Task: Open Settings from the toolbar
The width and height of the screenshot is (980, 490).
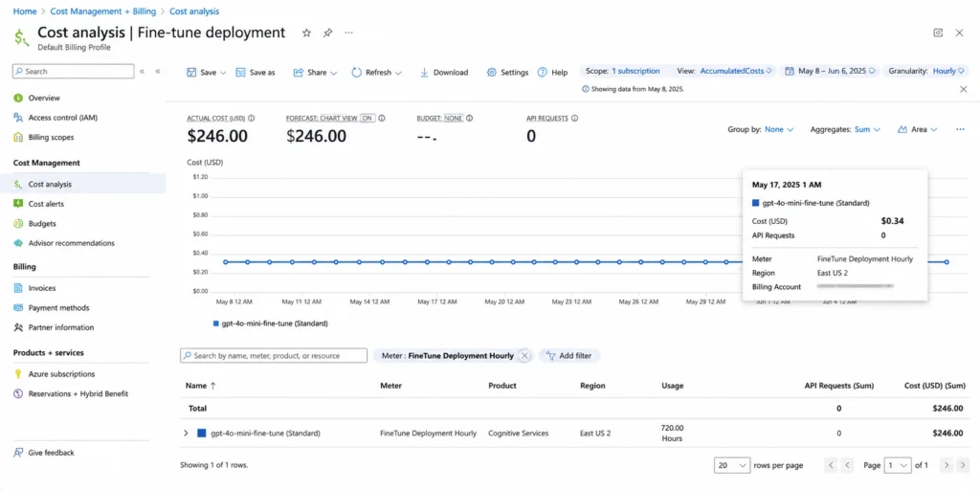Action: tap(507, 73)
